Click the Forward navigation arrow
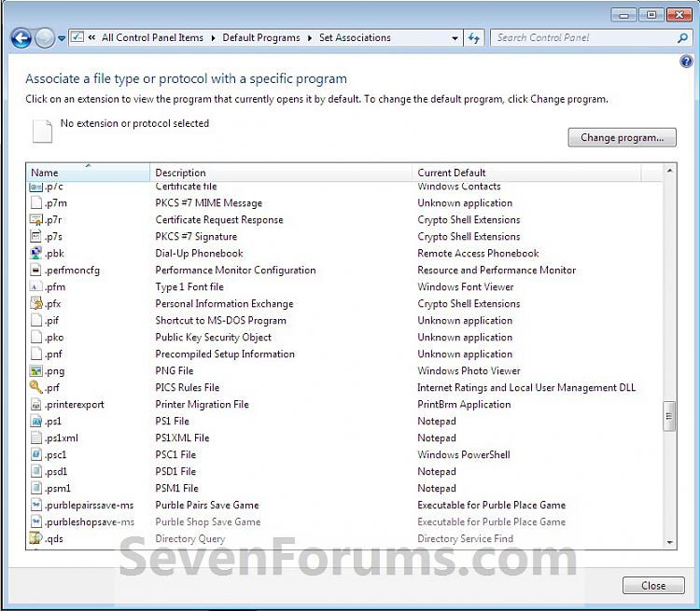 [45, 38]
